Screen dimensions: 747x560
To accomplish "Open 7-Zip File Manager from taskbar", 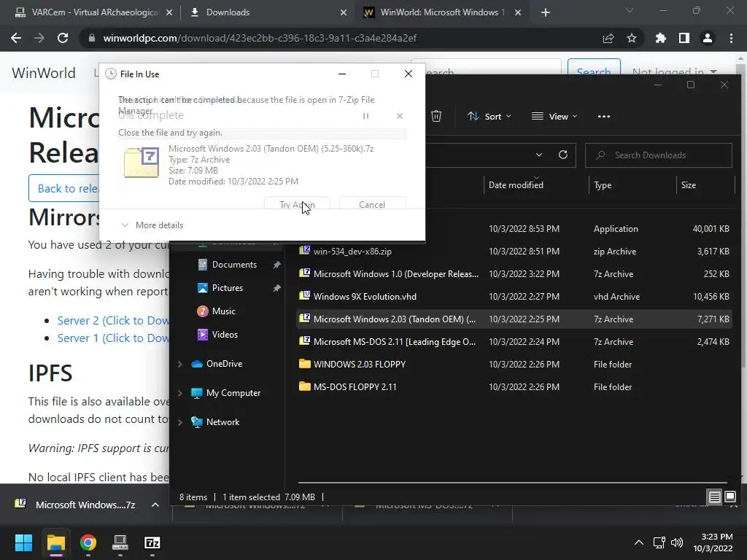I will pyautogui.click(x=152, y=542).
